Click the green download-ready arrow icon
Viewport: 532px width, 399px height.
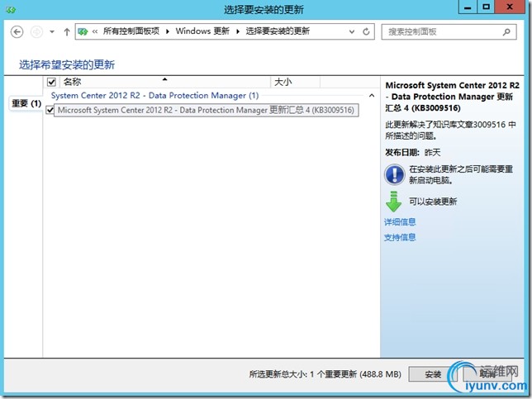click(393, 202)
